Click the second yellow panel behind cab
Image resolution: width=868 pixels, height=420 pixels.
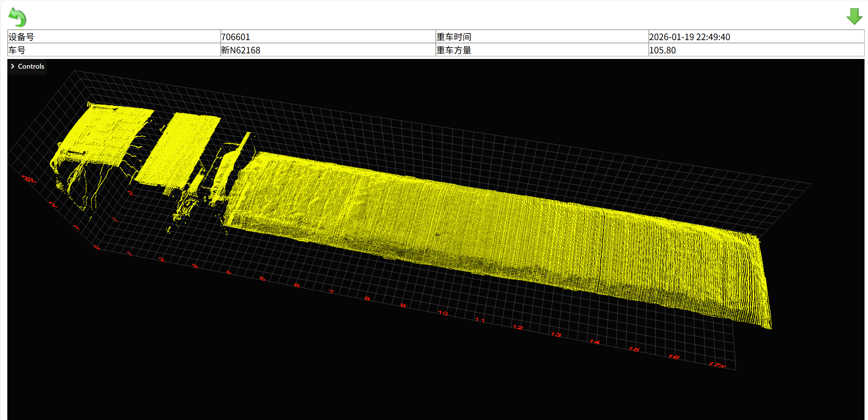[178, 148]
